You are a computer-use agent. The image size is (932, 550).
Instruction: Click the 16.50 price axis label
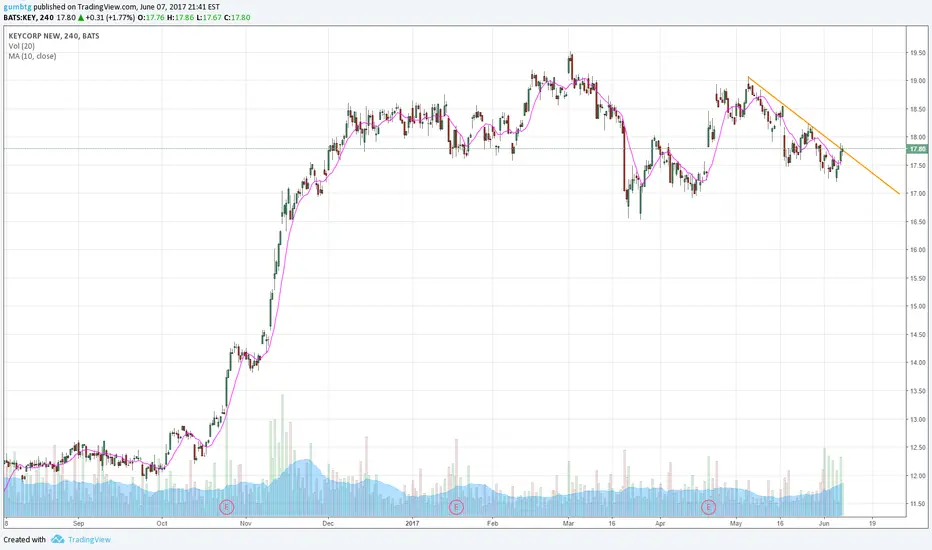pyautogui.click(x=918, y=222)
